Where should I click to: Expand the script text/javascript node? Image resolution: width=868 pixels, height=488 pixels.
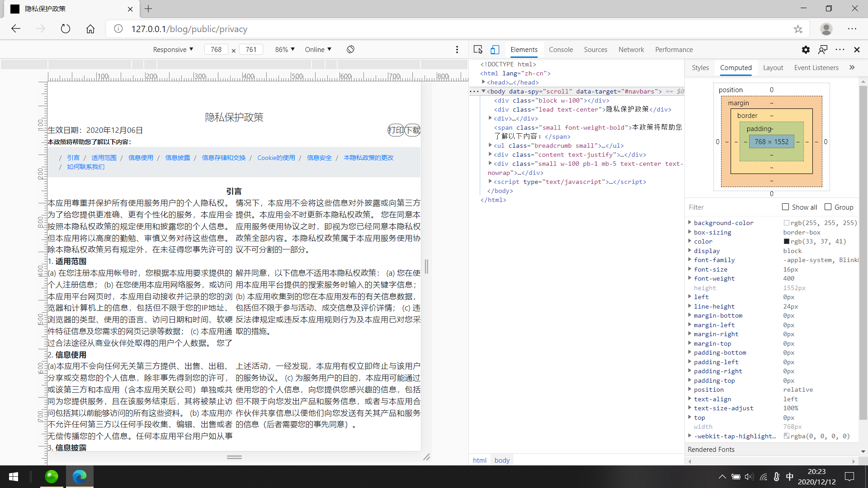point(490,181)
